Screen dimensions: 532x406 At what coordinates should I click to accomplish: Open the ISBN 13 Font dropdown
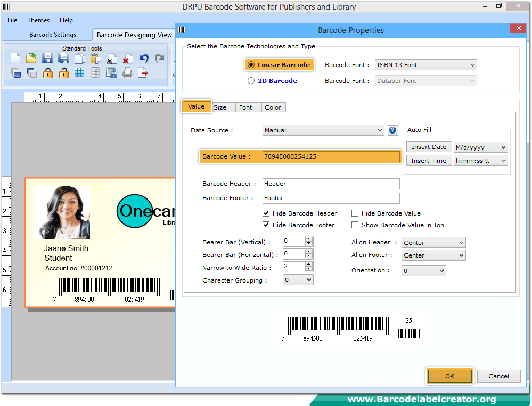425,65
